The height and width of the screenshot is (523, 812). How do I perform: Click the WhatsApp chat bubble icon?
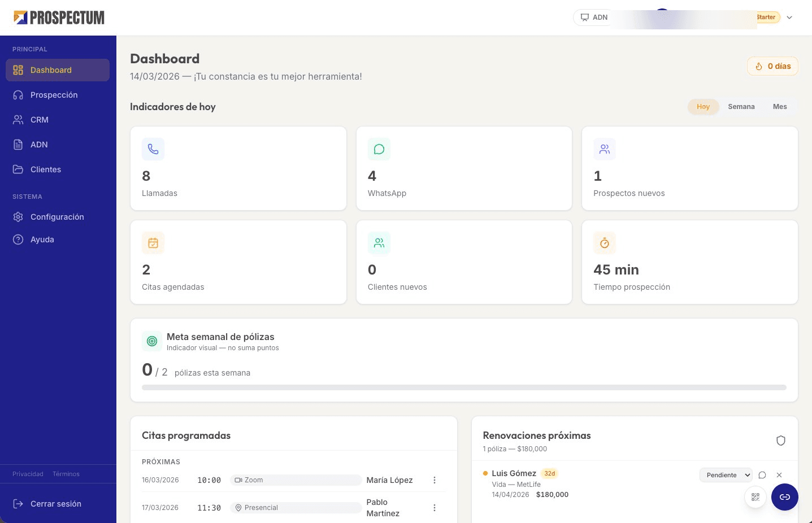click(379, 149)
